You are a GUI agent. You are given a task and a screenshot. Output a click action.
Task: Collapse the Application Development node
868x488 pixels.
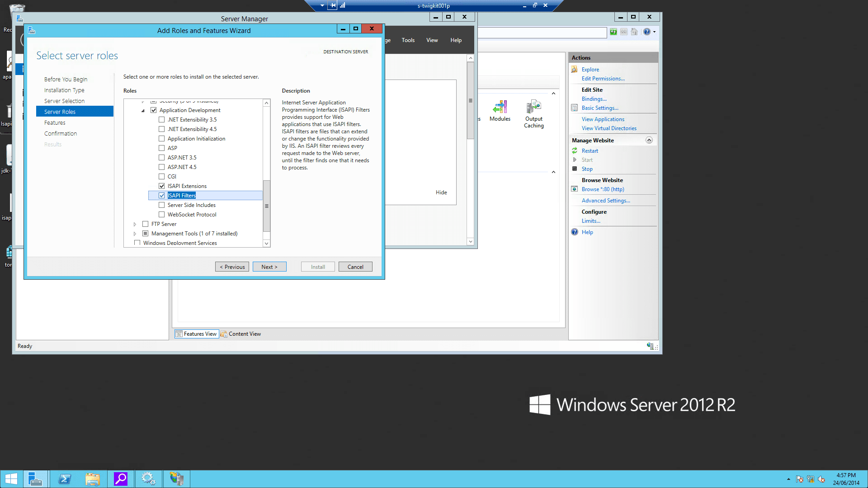[143, 110]
